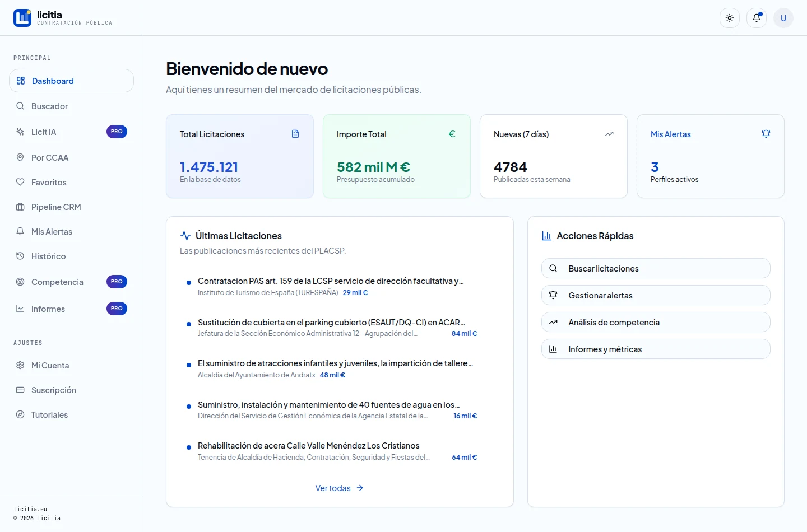807x532 pixels.
Task: Click the Acciones Rápidas chart icon
Action: coord(546,236)
